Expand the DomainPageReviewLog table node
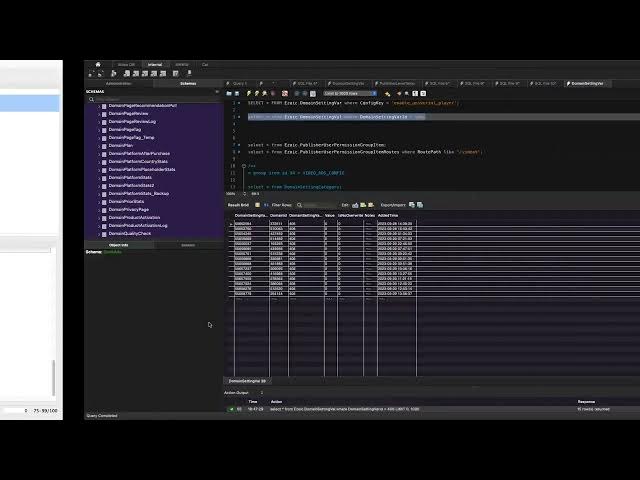Viewport: 640px width, 480px height. click(x=99, y=122)
